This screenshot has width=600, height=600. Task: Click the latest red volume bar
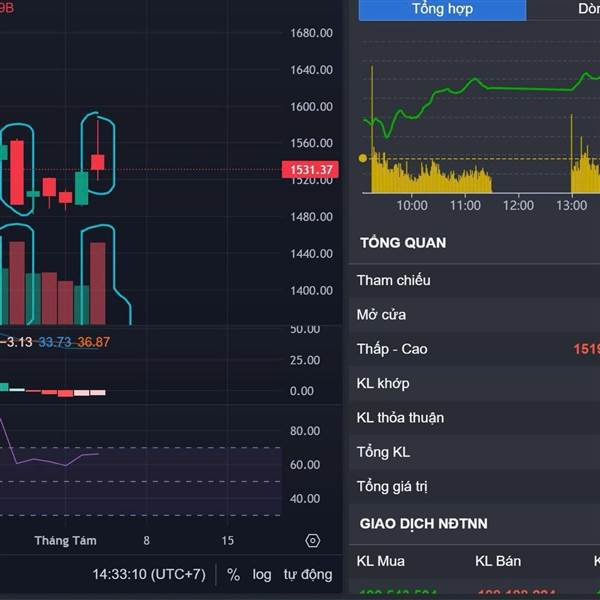(x=98, y=284)
